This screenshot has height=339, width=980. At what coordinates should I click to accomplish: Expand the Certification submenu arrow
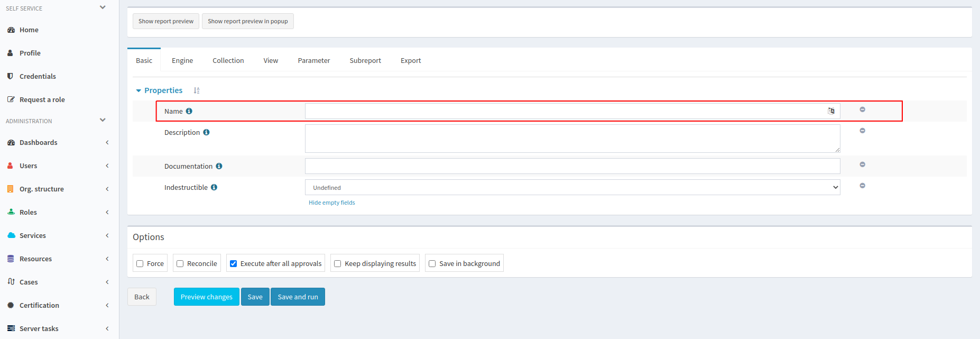coord(107,305)
